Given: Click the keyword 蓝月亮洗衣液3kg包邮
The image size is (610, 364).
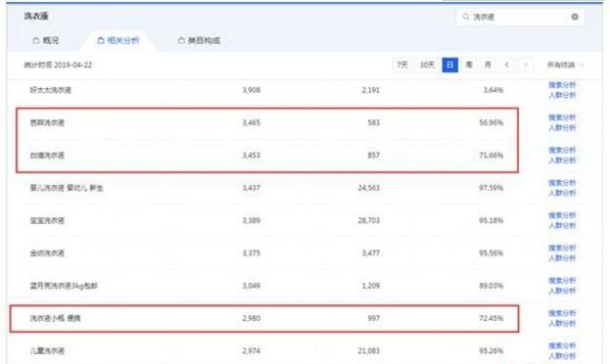Looking at the screenshot, I should pyautogui.click(x=64, y=286).
